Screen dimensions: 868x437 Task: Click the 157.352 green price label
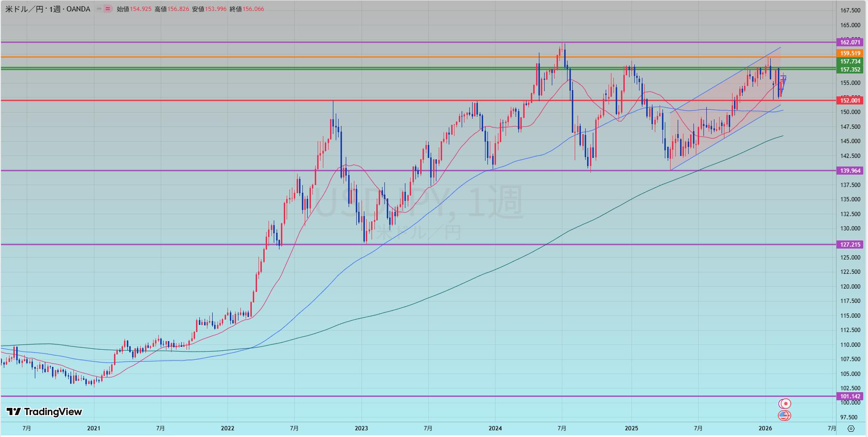pyautogui.click(x=850, y=70)
